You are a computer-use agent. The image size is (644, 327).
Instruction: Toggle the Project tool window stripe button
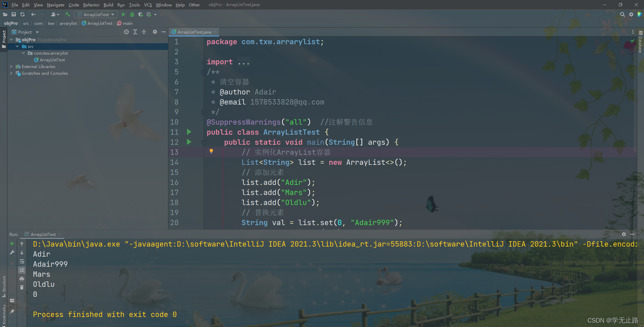[x=4, y=39]
